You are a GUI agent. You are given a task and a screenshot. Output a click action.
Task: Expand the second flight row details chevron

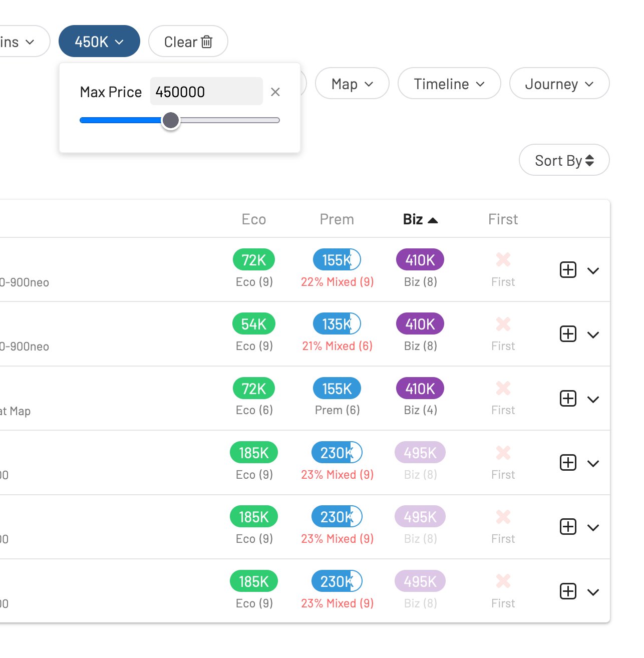(x=593, y=335)
